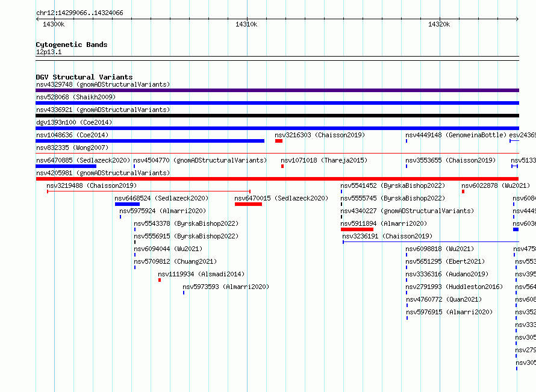Click nsv5911894 red feature bar

click(357, 229)
